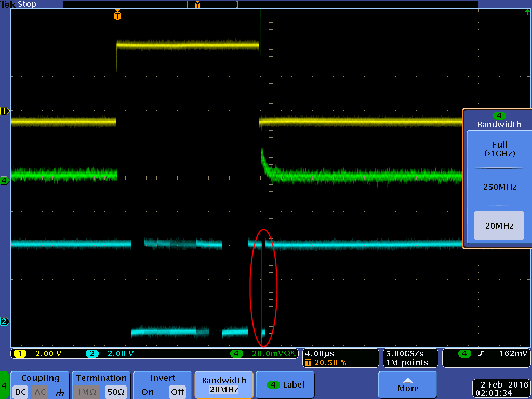Open the channel 4 Label button
This screenshot has height=399, width=532.
click(x=285, y=385)
